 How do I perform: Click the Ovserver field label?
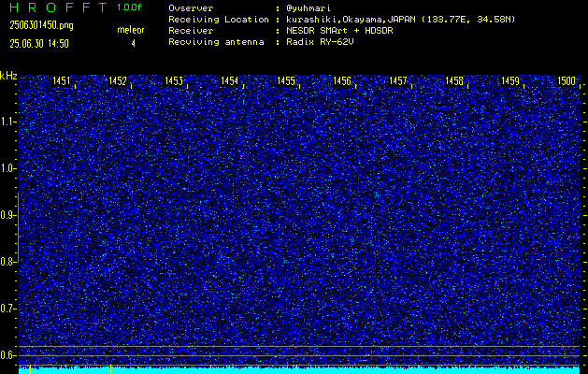tap(191, 8)
